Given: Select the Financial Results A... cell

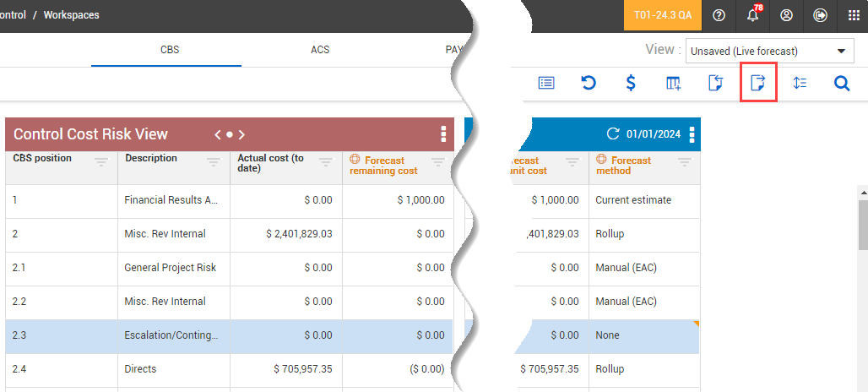Looking at the screenshot, I should click(x=174, y=200).
